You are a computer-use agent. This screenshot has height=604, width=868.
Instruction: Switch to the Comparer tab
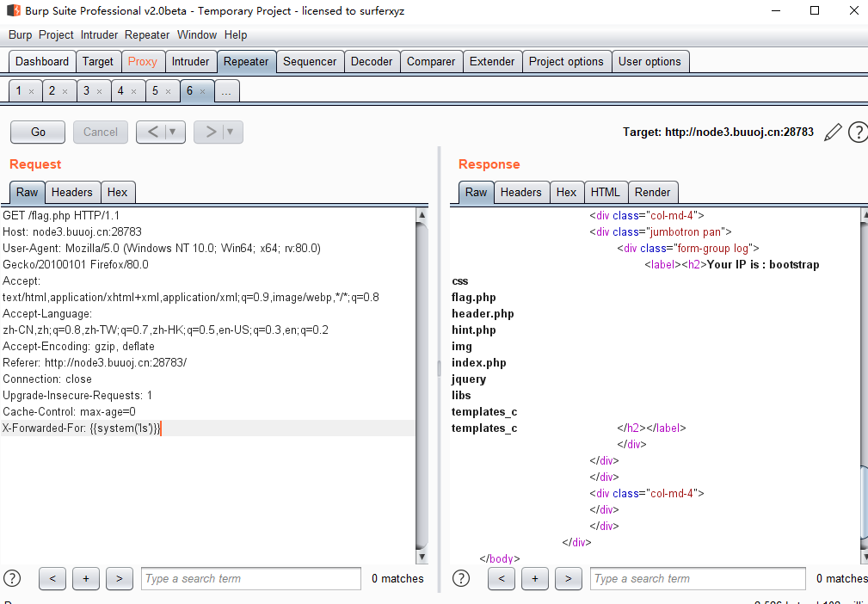click(x=431, y=61)
